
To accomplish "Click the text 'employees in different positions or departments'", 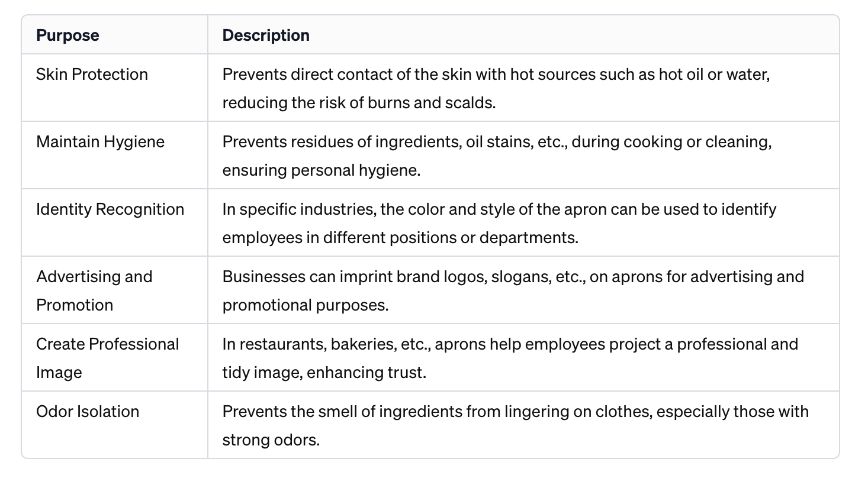I will point(400,238).
